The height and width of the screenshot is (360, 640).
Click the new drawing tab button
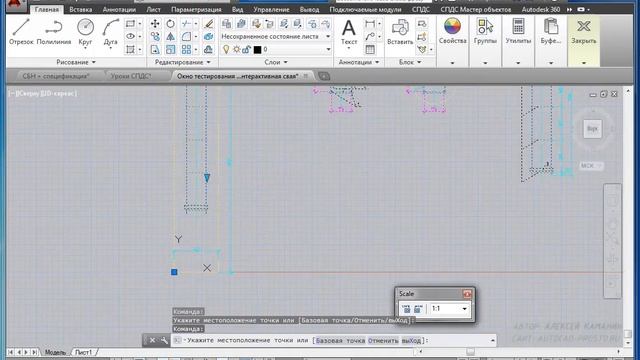[x=324, y=76]
